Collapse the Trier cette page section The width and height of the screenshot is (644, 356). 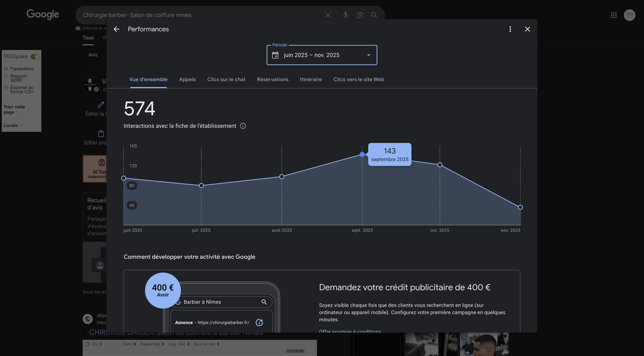pos(17,112)
